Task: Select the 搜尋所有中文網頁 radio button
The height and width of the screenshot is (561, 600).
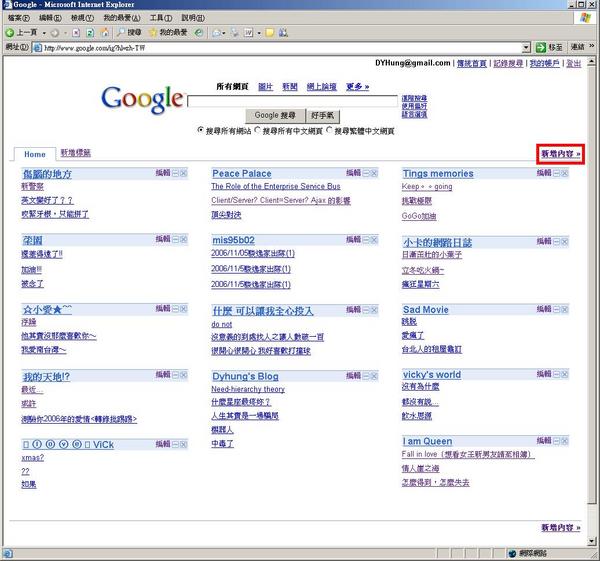Action: (x=258, y=130)
